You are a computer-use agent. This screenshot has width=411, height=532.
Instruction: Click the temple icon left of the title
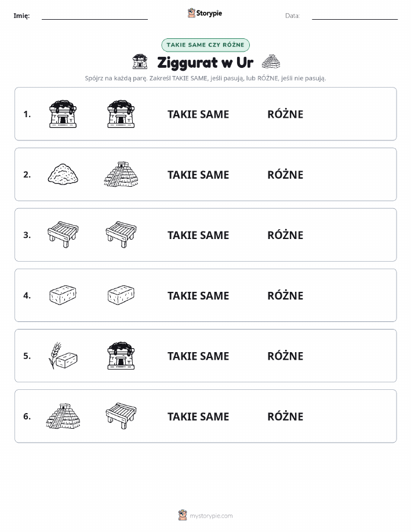(x=140, y=61)
